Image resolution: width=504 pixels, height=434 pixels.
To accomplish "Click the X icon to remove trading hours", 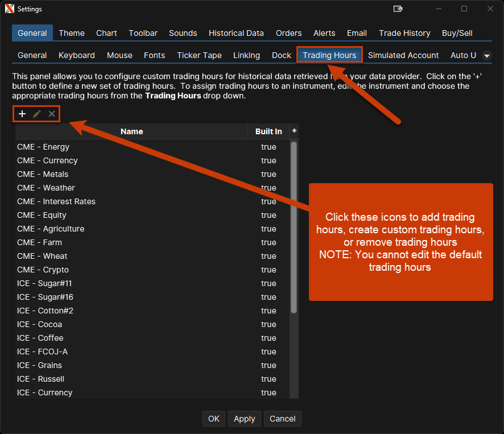I will coord(52,114).
